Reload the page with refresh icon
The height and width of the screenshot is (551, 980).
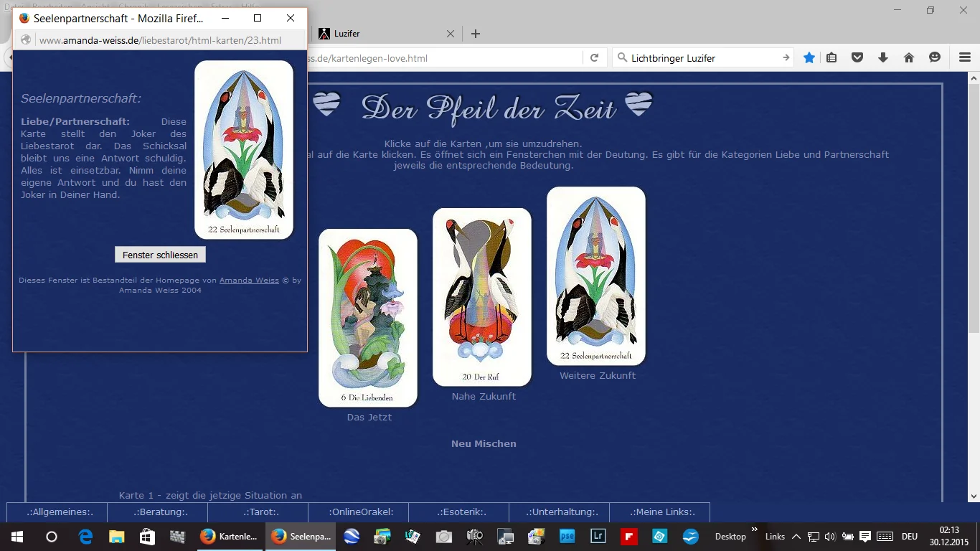(x=594, y=58)
